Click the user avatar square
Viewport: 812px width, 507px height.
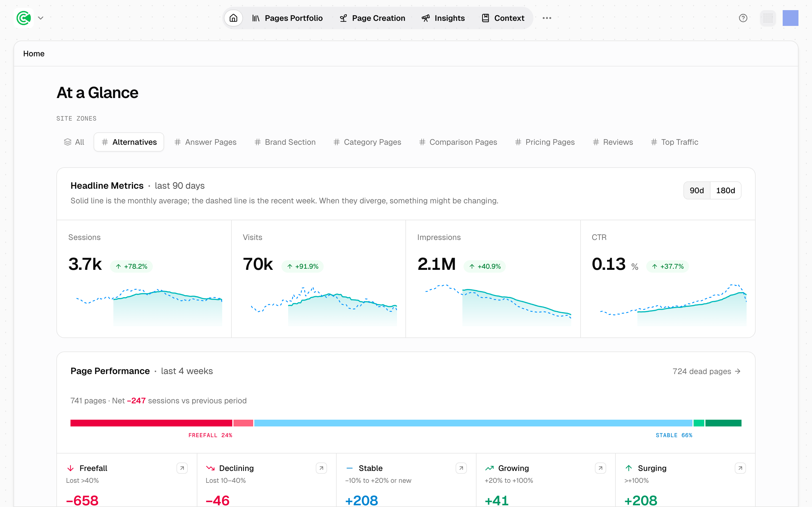790,18
